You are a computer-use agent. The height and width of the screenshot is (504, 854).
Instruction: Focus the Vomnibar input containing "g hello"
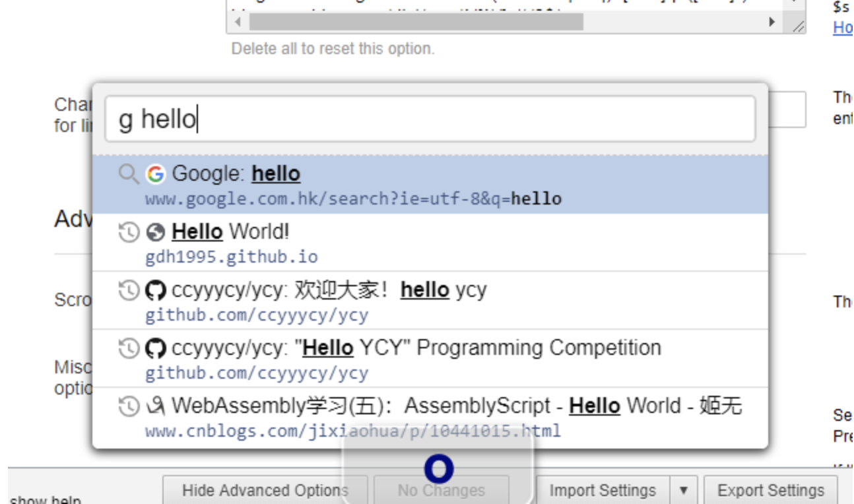tap(430, 119)
